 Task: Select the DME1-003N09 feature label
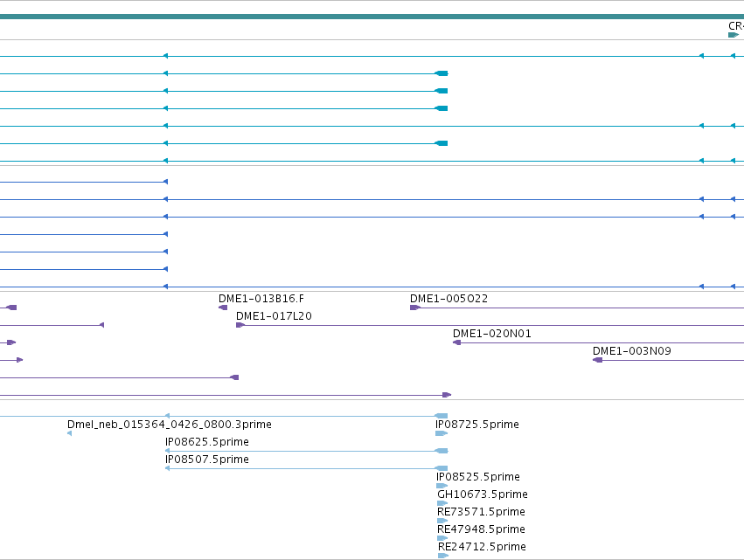[632, 351]
